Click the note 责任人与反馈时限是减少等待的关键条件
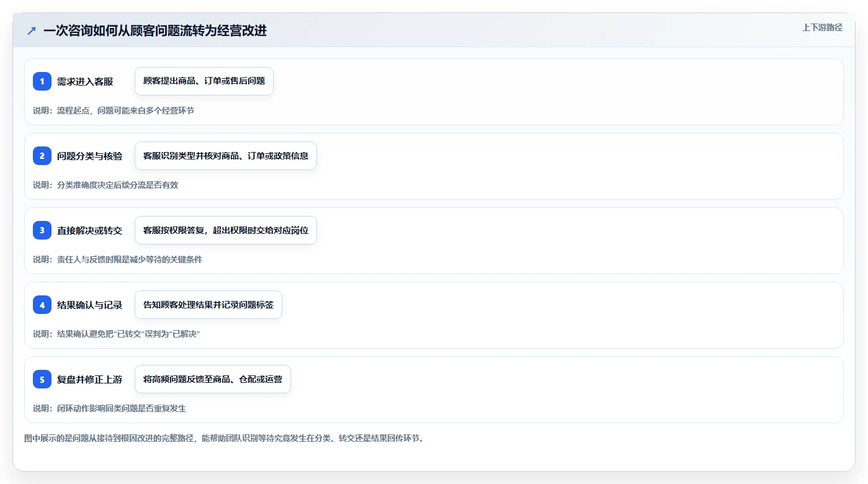The height and width of the screenshot is (484, 868). 117,259
